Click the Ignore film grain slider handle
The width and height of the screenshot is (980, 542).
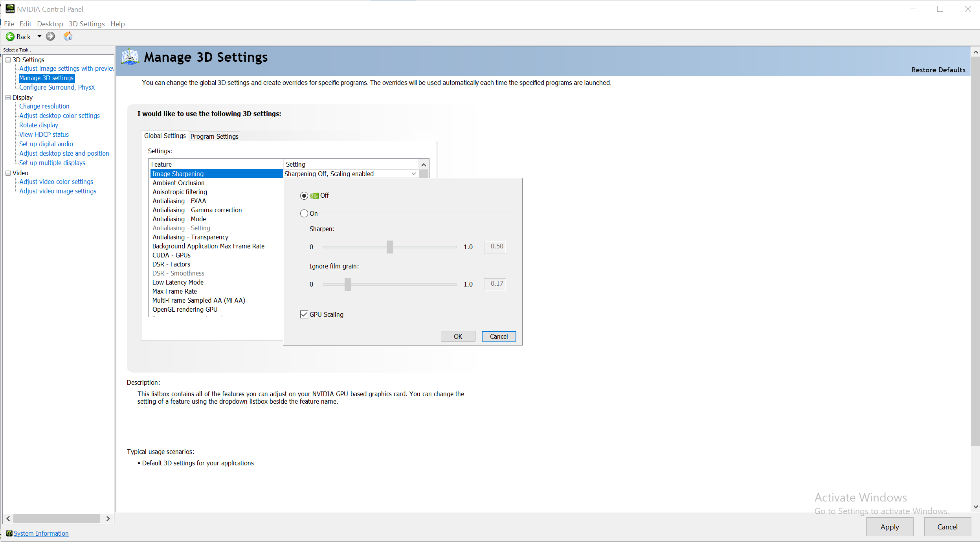(347, 284)
